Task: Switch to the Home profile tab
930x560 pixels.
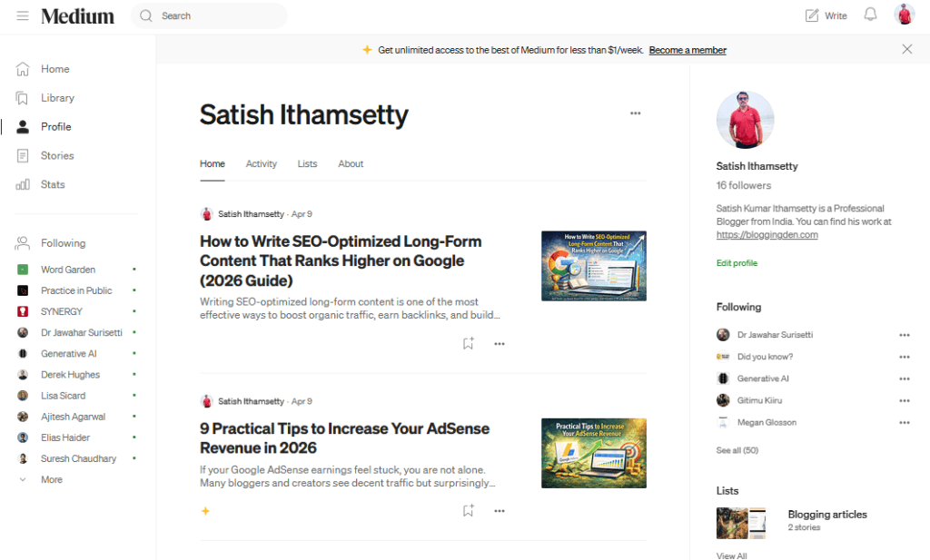Action: click(213, 163)
